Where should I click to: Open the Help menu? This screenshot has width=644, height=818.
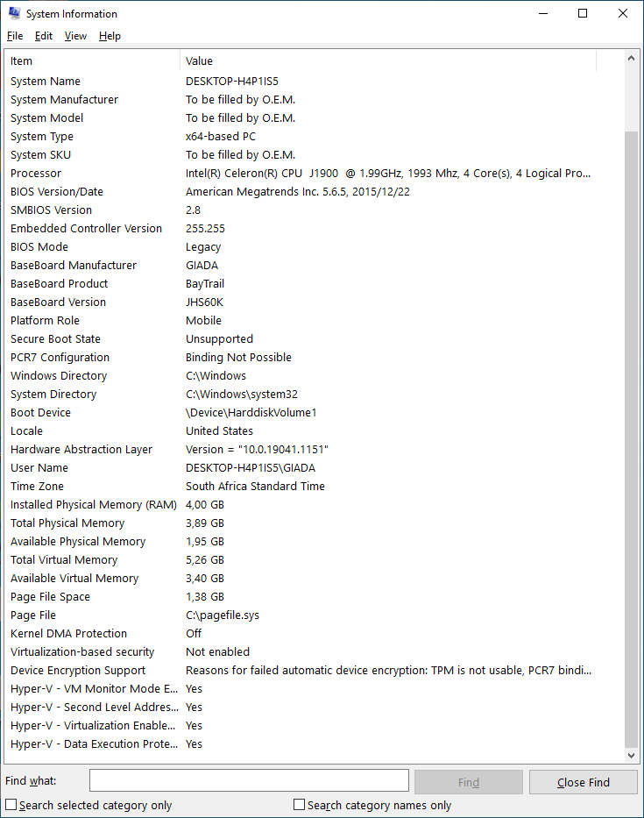[x=110, y=36]
